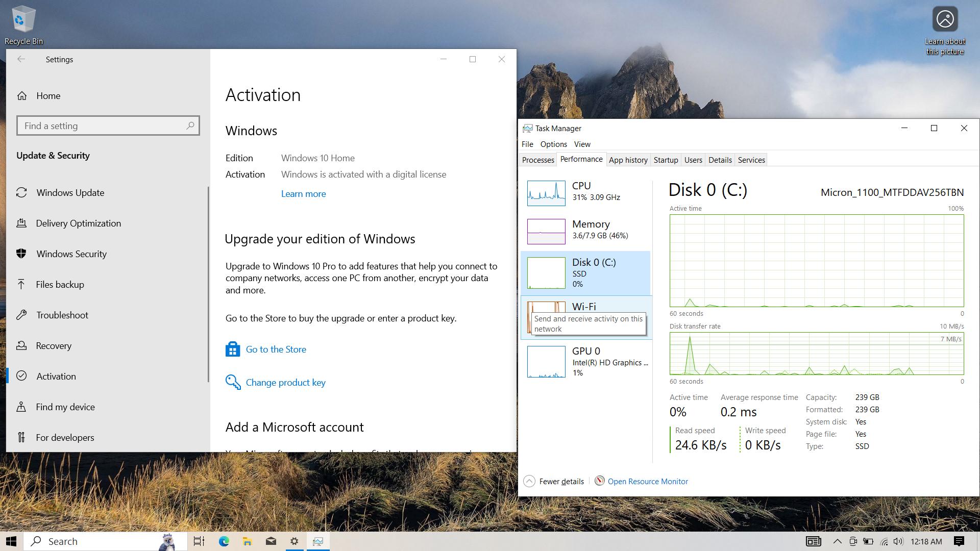Click the Update & Security heading
The height and width of the screenshot is (551, 980).
[x=53, y=156]
